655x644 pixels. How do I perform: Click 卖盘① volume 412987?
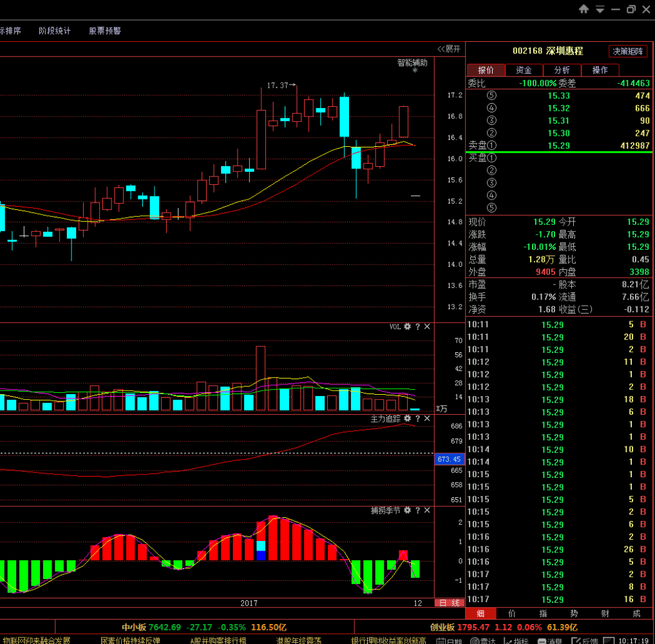[x=635, y=146]
